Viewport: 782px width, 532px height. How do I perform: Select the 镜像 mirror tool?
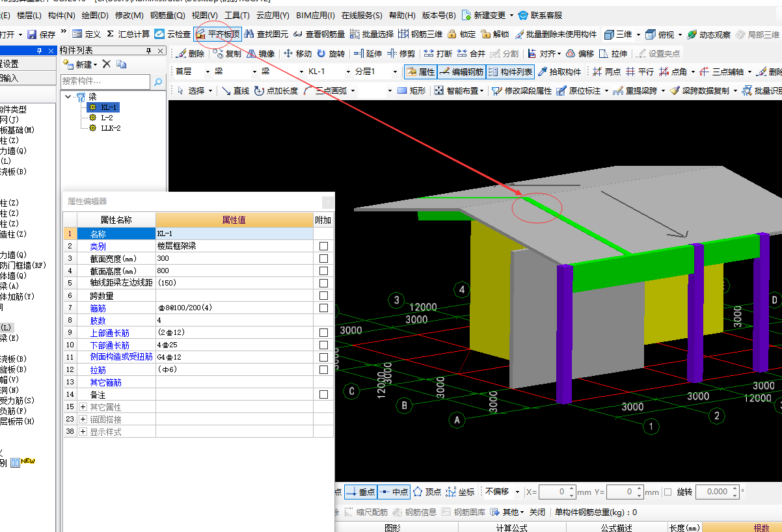coord(260,54)
